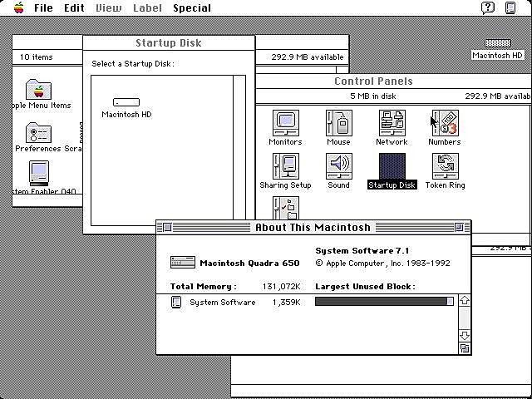Click the down arrow in About This Macintosh scrollbar
Viewport: 532px width, 399px height.
[x=465, y=336]
